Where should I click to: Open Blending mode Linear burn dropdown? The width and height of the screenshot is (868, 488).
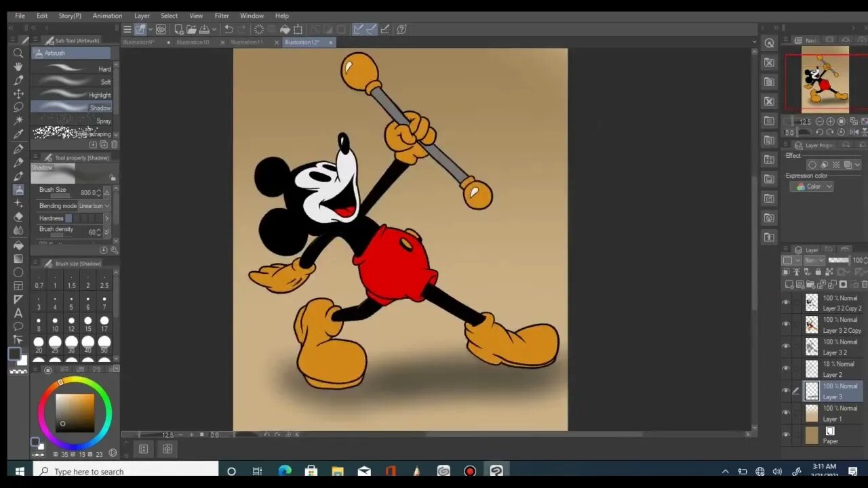(94, 206)
